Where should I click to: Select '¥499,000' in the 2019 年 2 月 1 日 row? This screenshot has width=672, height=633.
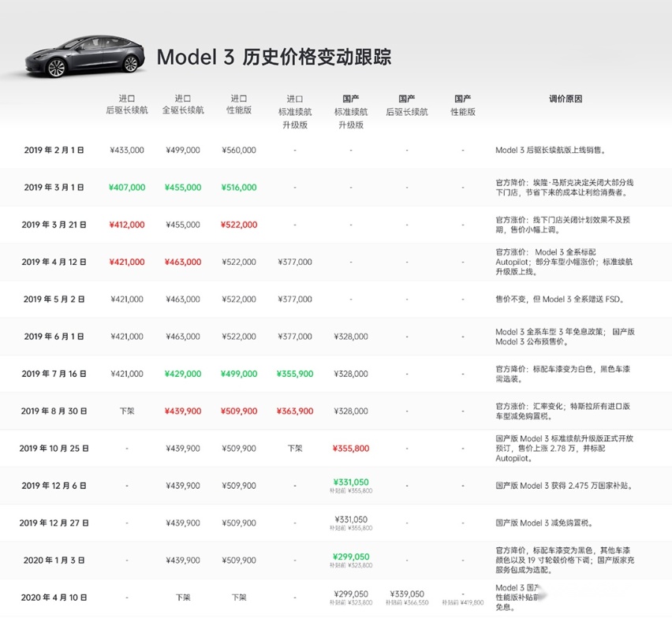pos(183,151)
